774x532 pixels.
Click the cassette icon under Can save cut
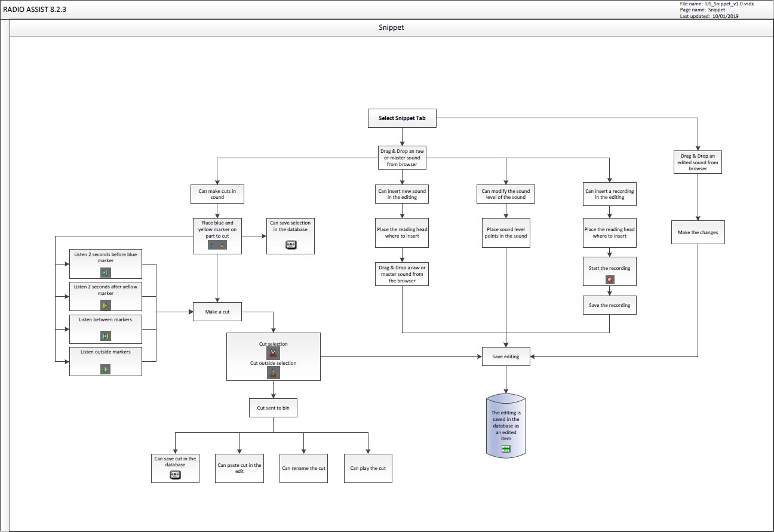coord(175,475)
